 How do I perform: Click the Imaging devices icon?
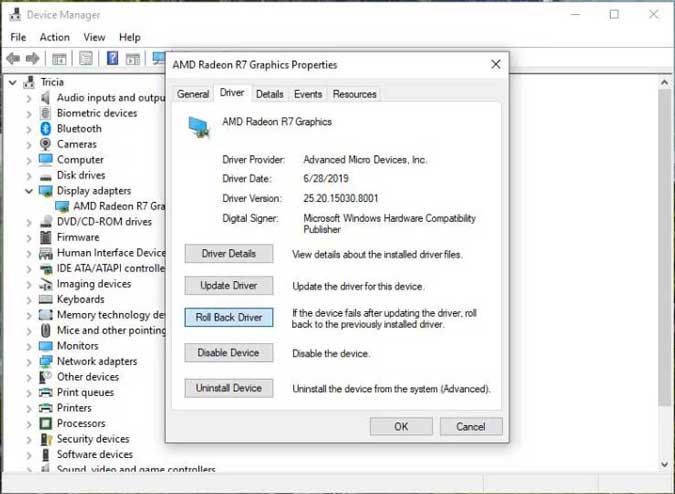point(45,284)
